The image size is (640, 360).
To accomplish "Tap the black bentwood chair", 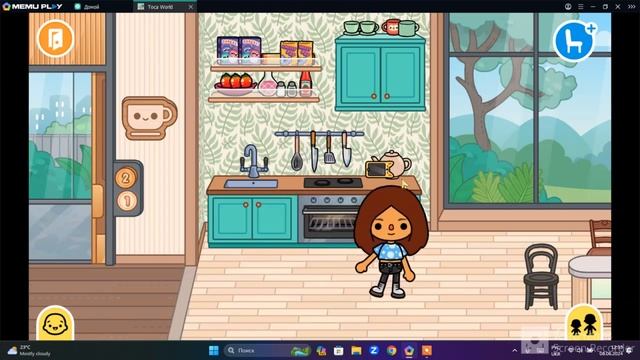I will [x=541, y=276].
